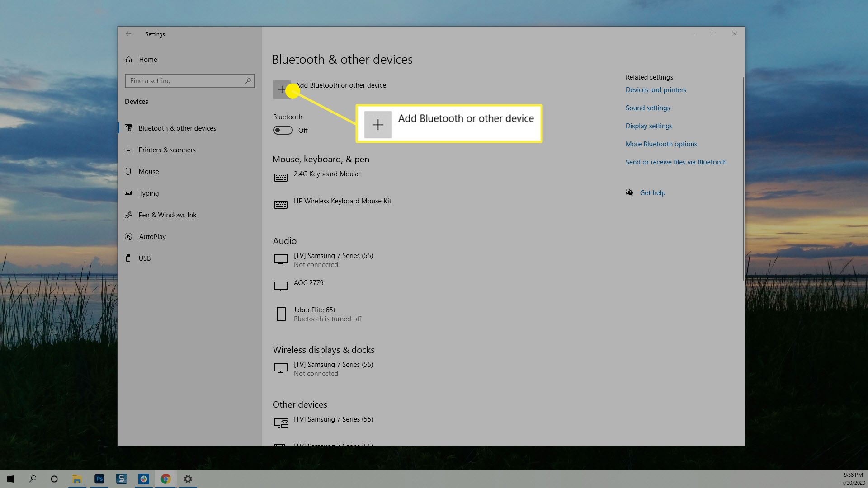Select Typing settings sidebar icon
The height and width of the screenshot is (488, 868).
coord(129,192)
